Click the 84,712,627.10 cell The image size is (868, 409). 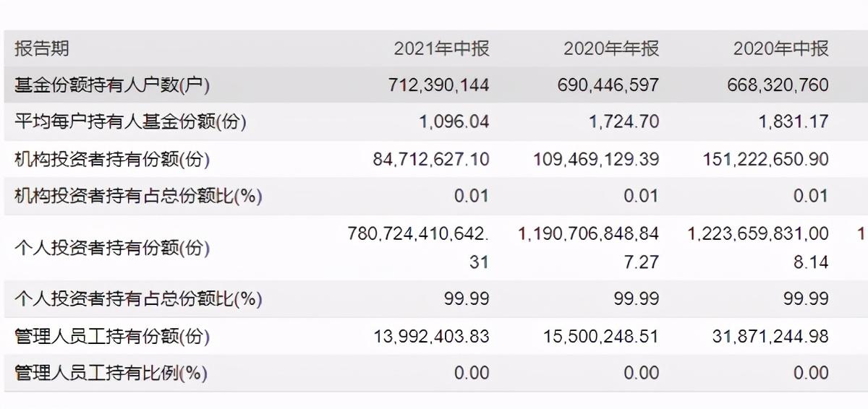click(432, 159)
